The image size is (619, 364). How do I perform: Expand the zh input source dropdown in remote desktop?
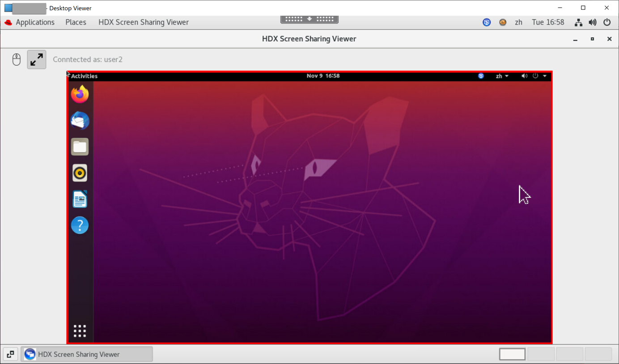pos(502,76)
